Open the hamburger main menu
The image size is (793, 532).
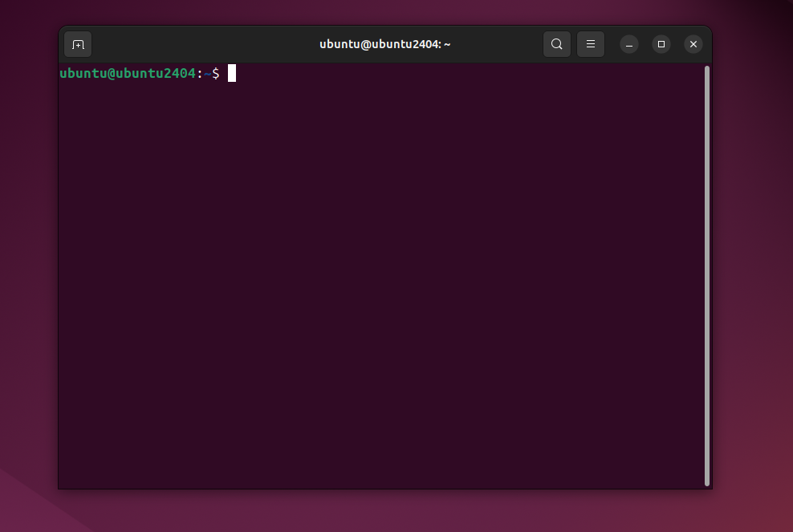(x=591, y=44)
